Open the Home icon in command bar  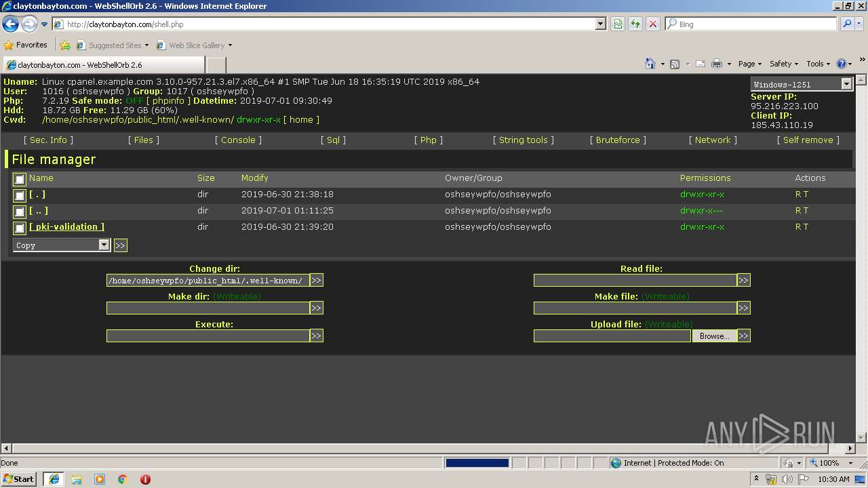point(650,64)
